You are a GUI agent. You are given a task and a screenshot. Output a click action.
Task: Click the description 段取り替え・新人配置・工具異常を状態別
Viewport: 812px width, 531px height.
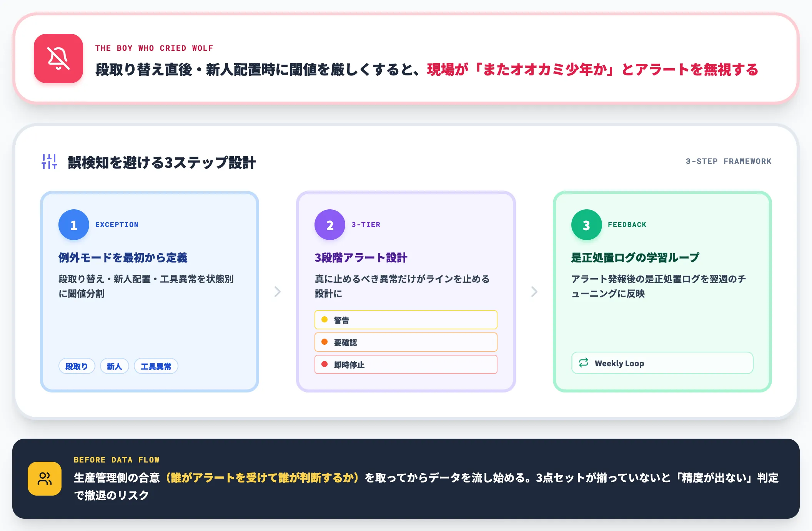point(146,279)
